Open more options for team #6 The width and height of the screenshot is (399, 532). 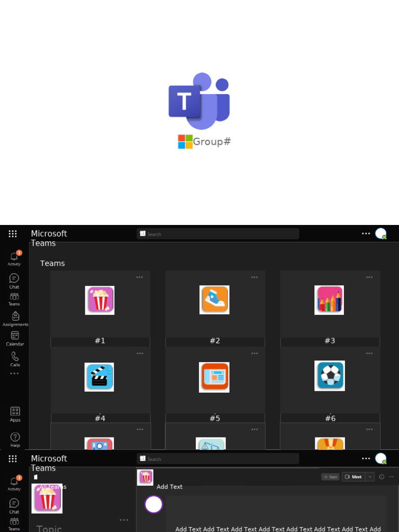pos(369,353)
